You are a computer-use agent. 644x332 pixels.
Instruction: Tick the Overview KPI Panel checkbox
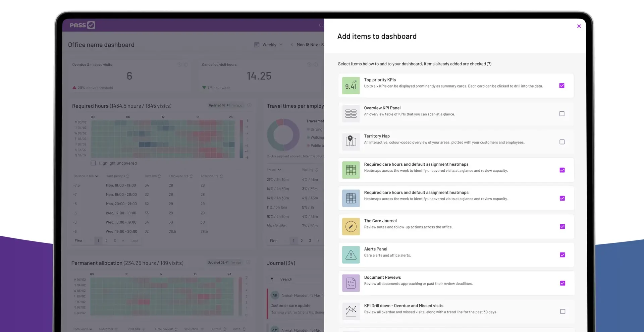coord(562,114)
